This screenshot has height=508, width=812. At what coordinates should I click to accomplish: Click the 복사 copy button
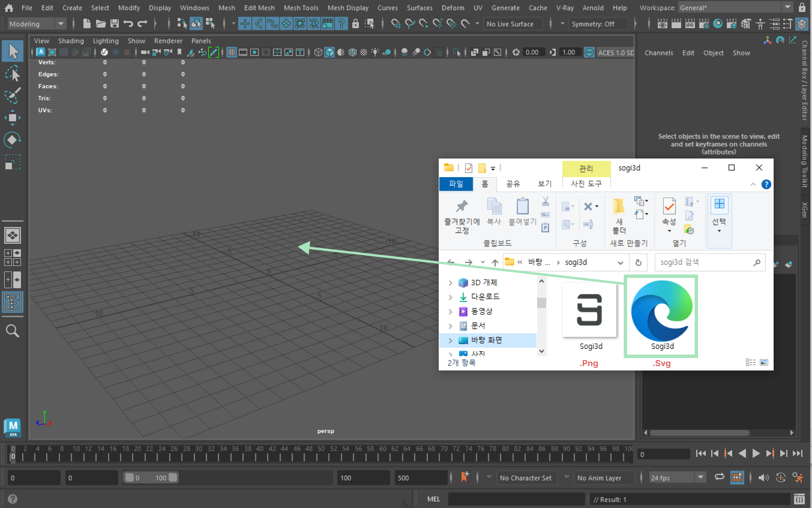click(x=494, y=211)
